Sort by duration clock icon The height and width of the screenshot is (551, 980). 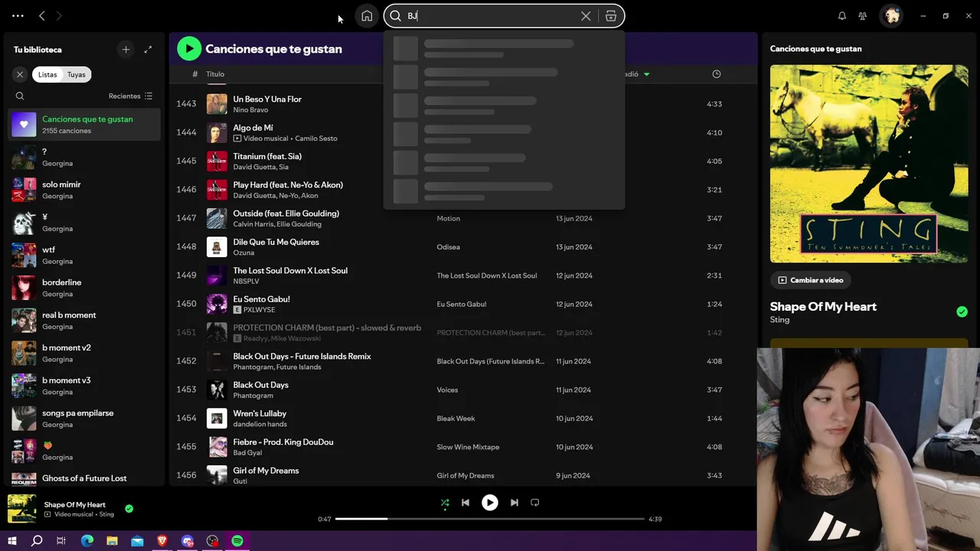tap(717, 74)
